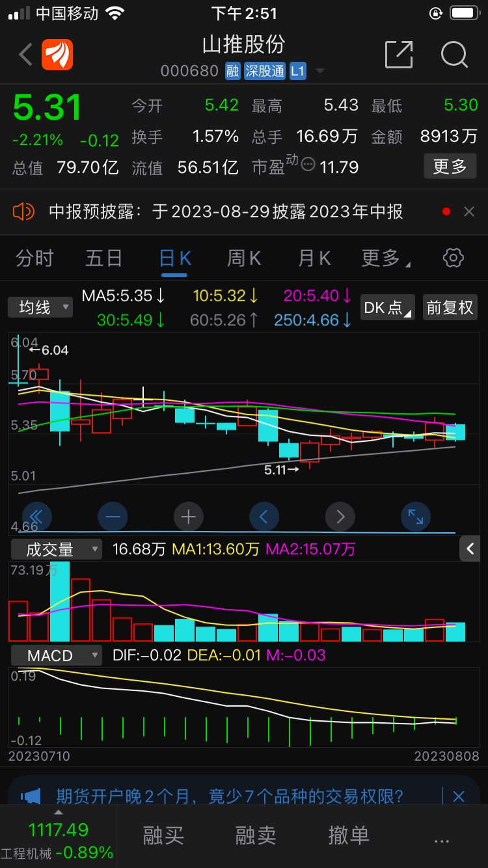Screen dimensions: 488x868
Task: Tap the back arrow icon
Action: (25, 55)
